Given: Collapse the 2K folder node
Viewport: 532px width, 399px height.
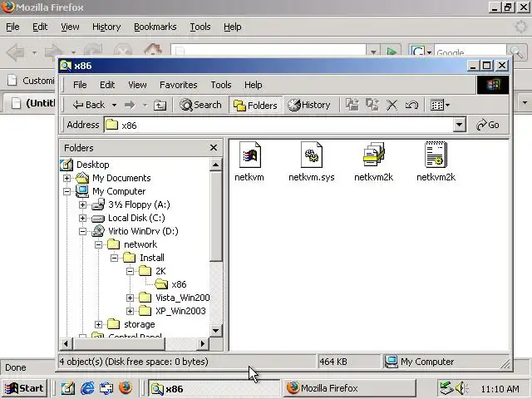Looking at the screenshot, I should click(130, 271).
